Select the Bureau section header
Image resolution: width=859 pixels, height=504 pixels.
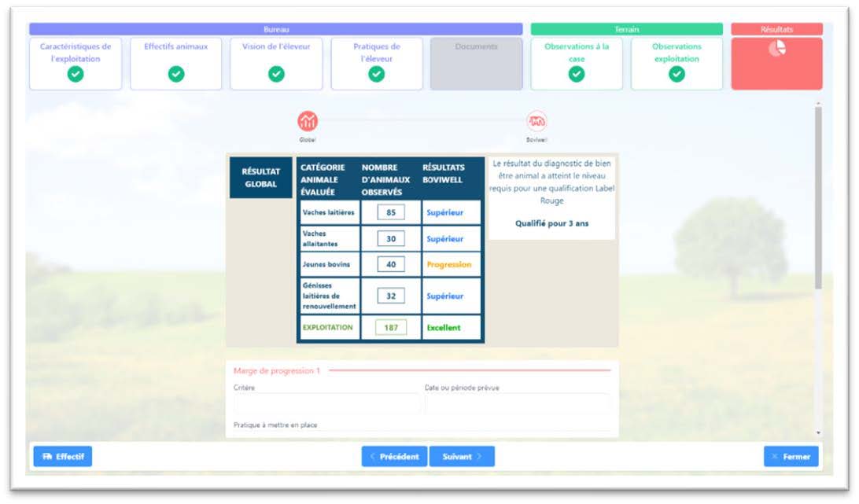pos(276,29)
